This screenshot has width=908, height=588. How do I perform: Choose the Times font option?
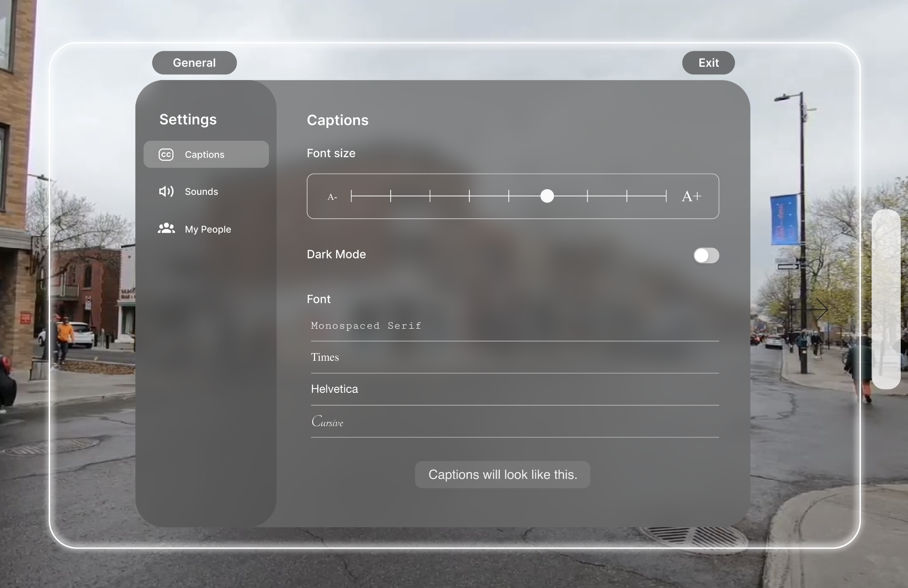325,357
